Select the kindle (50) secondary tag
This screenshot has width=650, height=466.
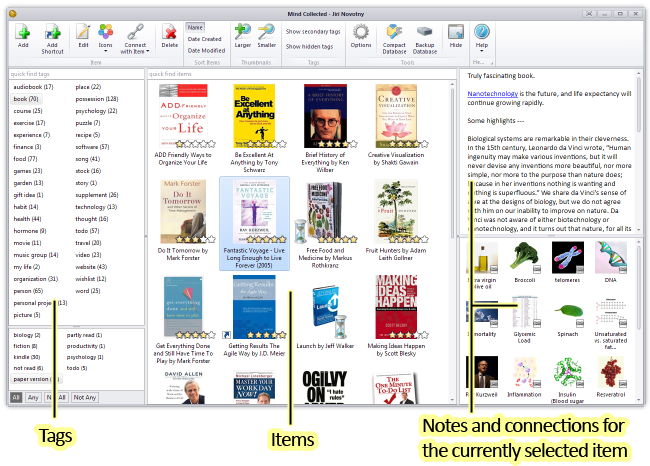coord(27,357)
